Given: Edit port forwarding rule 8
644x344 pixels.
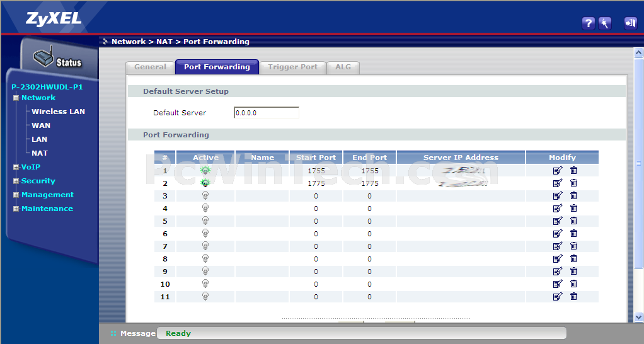Looking at the screenshot, I should point(557,258).
